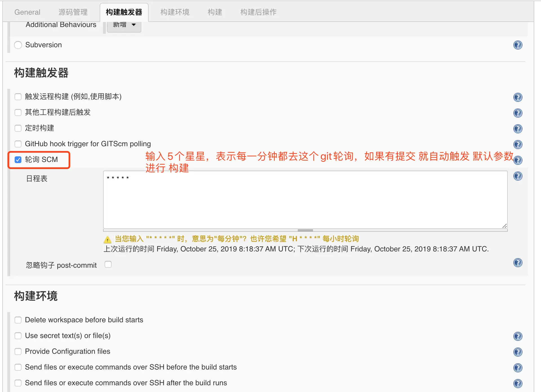Show help for 日程表 schedule field

(x=518, y=176)
